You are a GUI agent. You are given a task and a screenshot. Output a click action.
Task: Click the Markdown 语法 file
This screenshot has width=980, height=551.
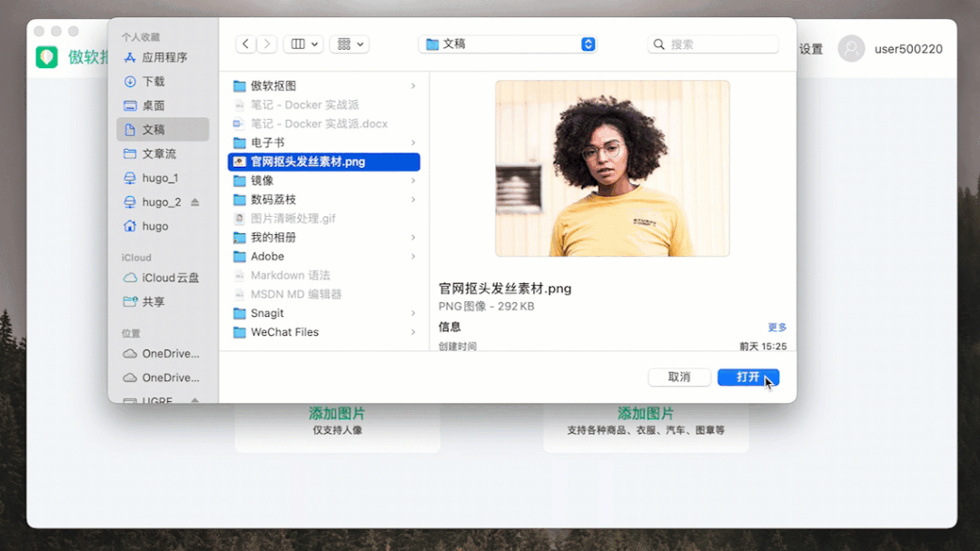point(323,275)
